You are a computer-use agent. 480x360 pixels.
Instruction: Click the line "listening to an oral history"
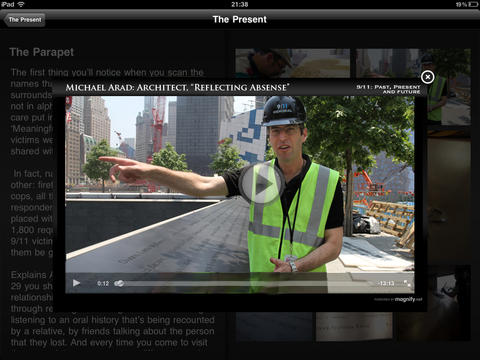tap(112, 320)
